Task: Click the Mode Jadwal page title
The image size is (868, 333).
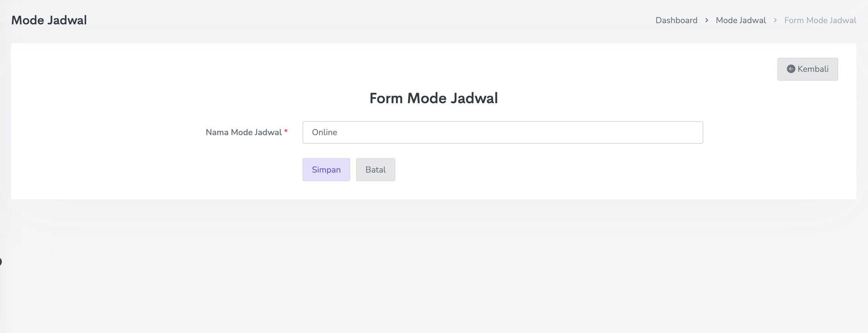Action: point(49,20)
